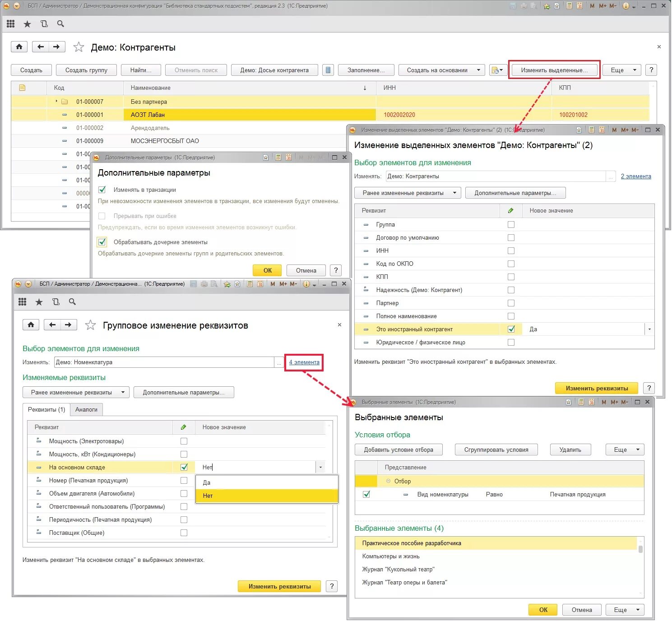Open 2 элемента link
The image size is (672, 621).
pos(636,176)
